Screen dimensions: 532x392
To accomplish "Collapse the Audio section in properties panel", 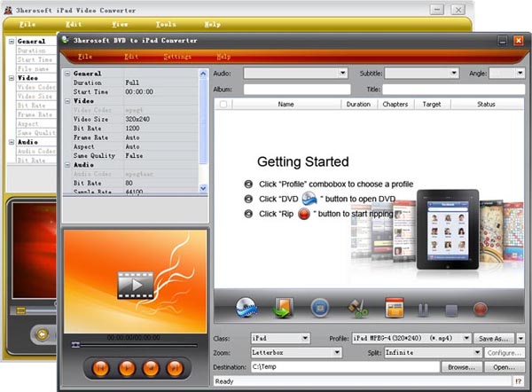I will (x=68, y=164).
